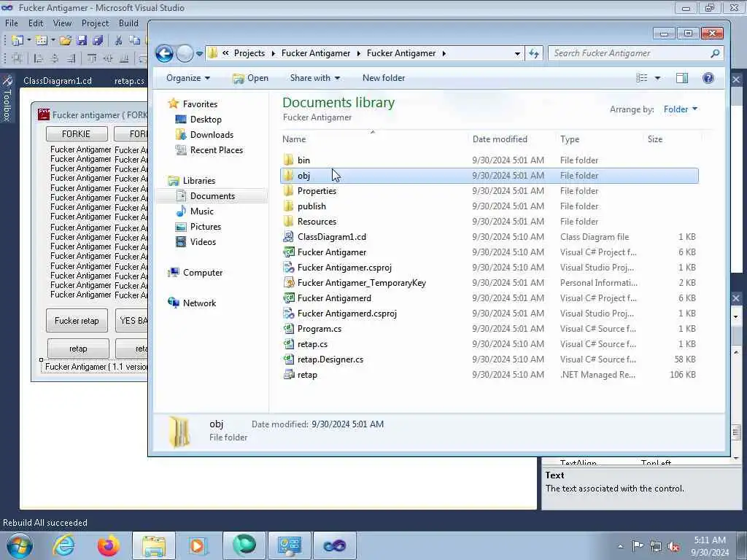
Task: Click Align to Grid layout icon
Action: 18,58
